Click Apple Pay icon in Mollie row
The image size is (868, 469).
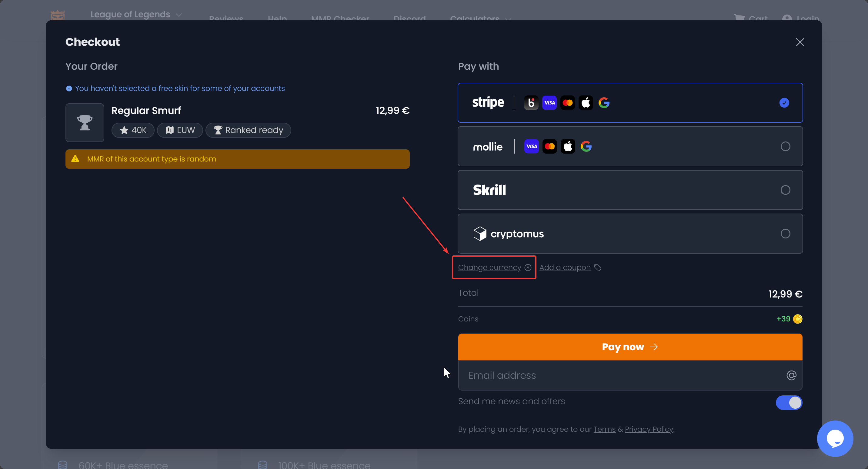coord(568,146)
